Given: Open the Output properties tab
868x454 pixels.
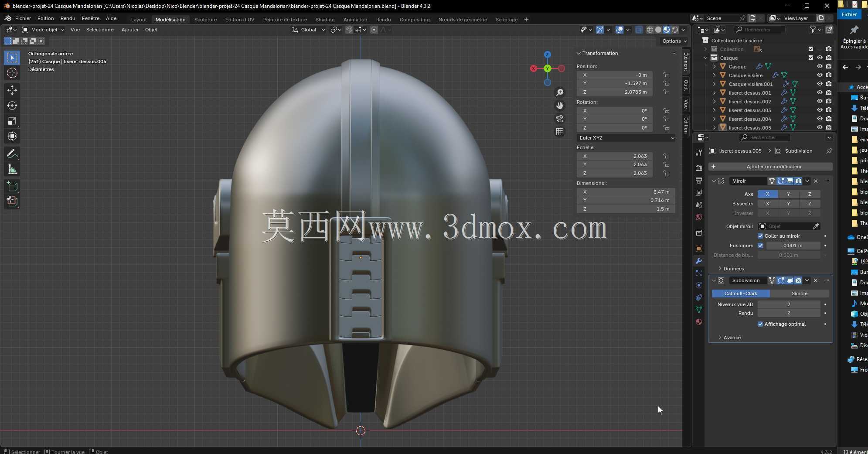Looking at the screenshot, I should point(699,181).
